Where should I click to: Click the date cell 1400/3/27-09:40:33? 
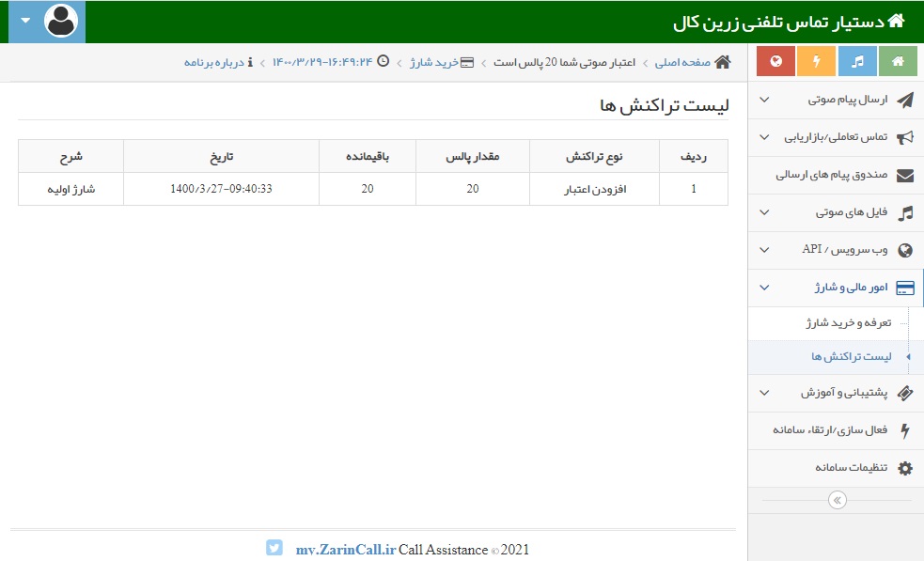[x=221, y=189]
